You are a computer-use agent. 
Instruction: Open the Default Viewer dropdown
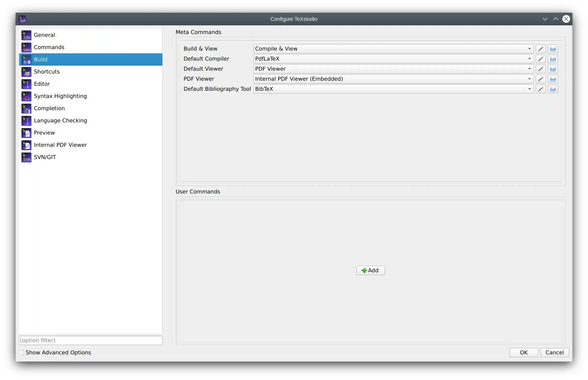529,69
